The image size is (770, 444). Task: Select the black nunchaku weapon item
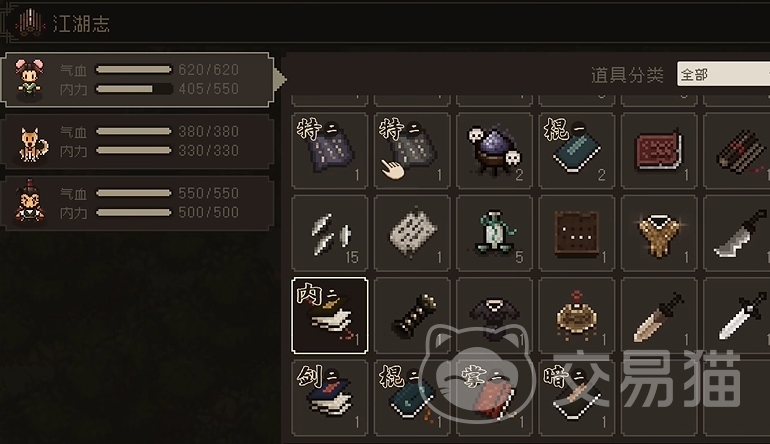click(412, 315)
